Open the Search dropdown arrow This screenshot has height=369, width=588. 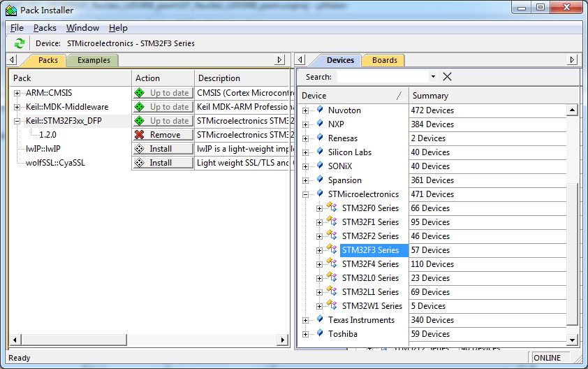click(433, 77)
